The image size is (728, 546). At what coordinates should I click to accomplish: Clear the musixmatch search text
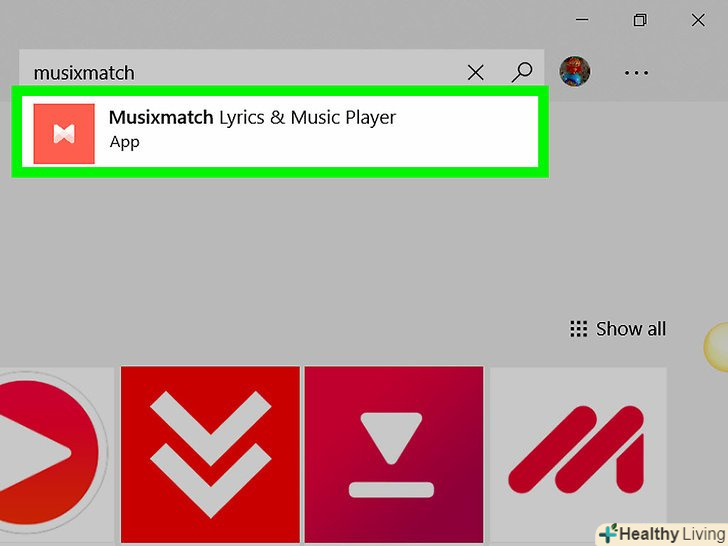pos(475,72)
